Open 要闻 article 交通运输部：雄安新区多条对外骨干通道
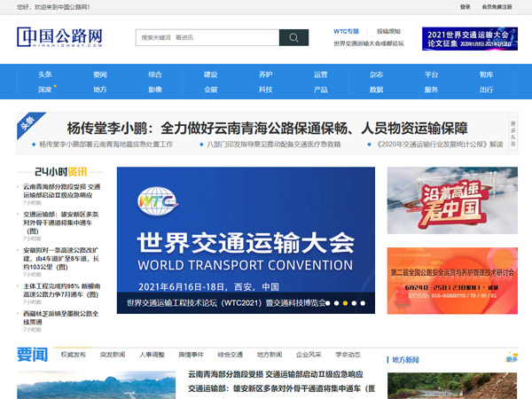 click(282, 388)
